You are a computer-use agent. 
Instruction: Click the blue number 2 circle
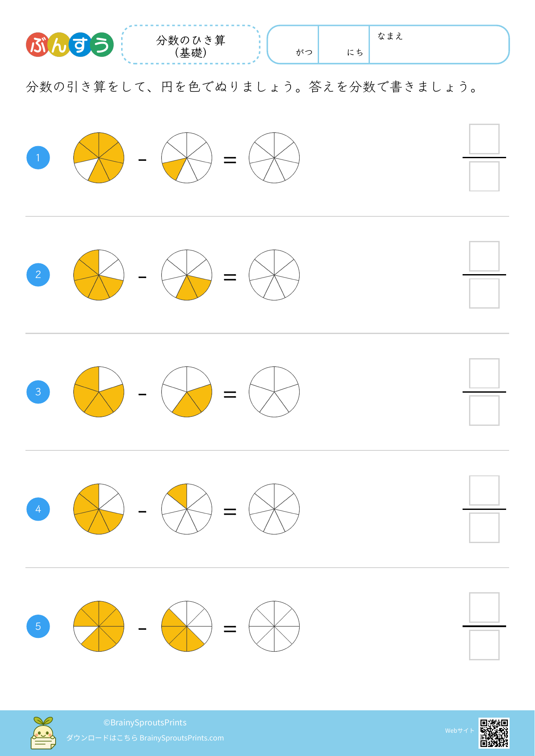coord(38,275)
